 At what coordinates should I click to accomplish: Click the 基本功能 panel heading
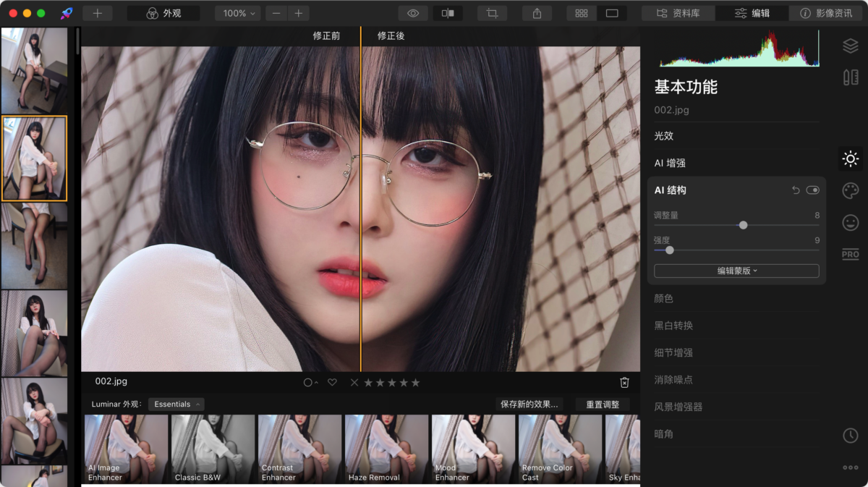(686, 87)
